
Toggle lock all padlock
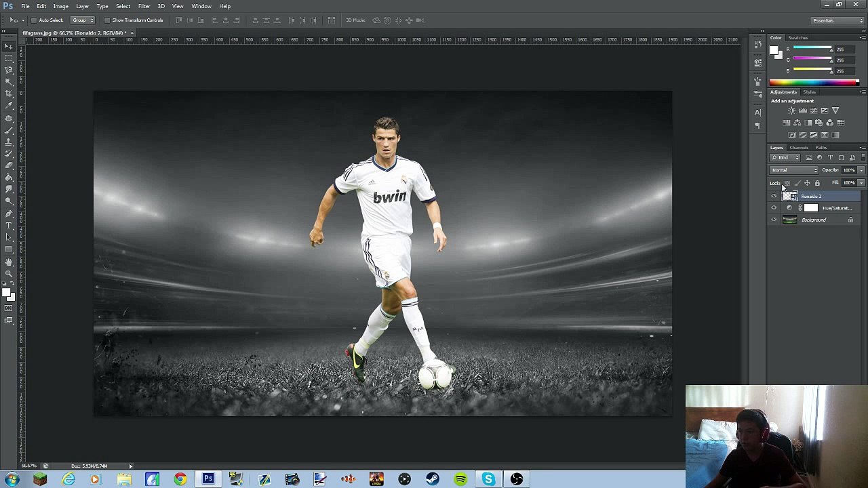click(x=817, y=183)
